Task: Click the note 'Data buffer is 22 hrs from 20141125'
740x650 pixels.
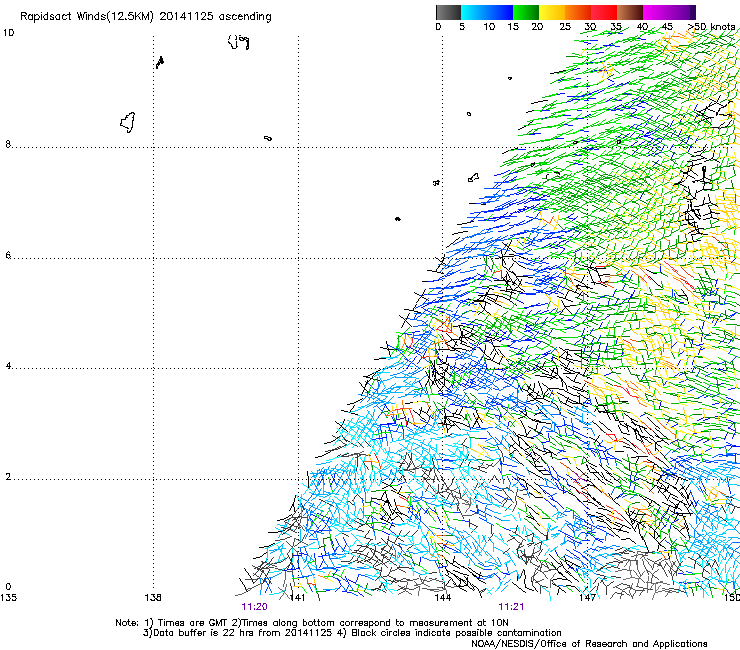Action: click(x=242, y=633)
